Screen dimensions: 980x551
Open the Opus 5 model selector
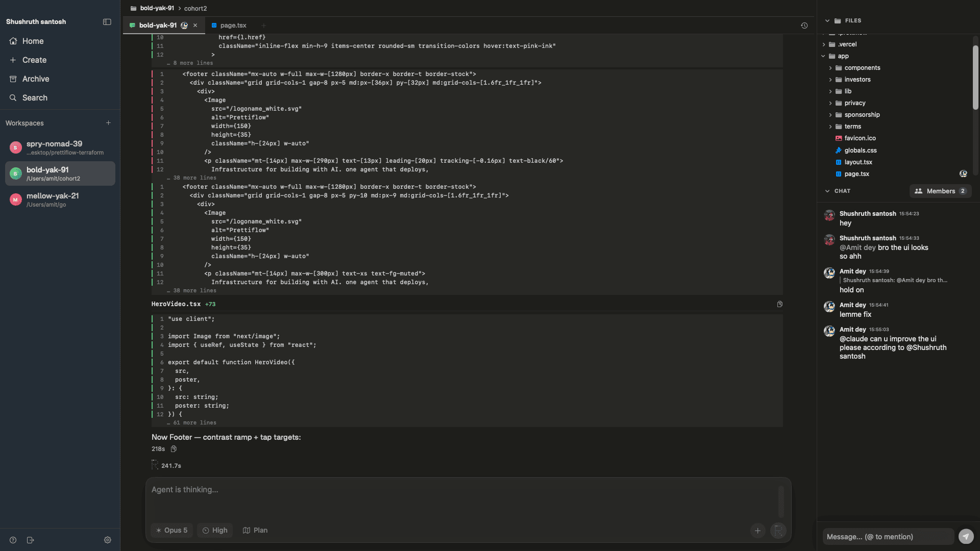tap(172, 531)
